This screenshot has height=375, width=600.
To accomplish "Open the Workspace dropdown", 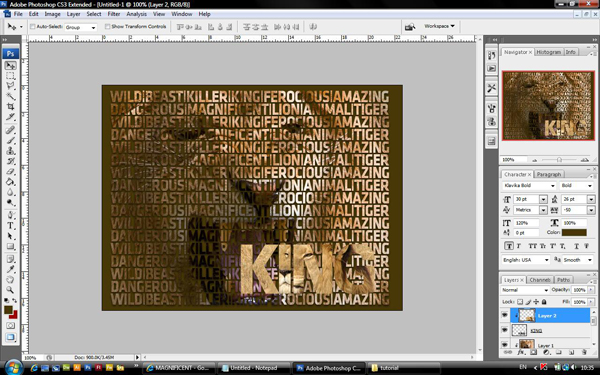I will [439, 26].
